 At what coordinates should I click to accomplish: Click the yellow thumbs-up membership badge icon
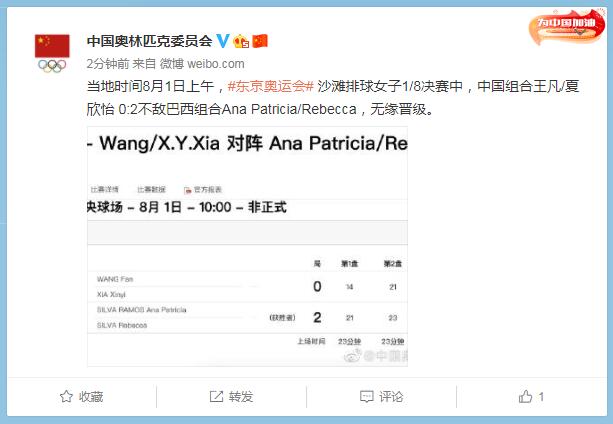pos(241,41)
